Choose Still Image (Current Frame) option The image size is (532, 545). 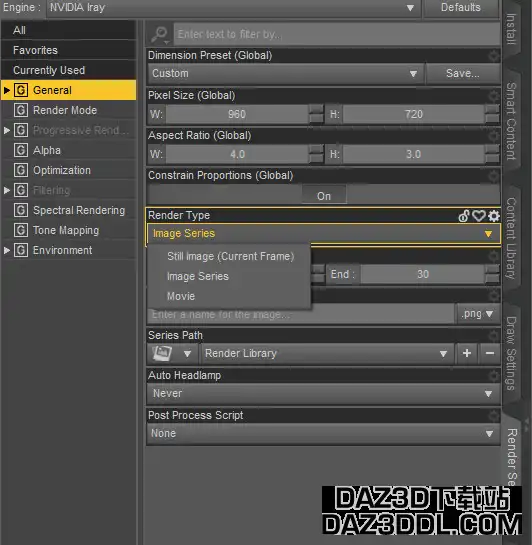tap(230, 257)
